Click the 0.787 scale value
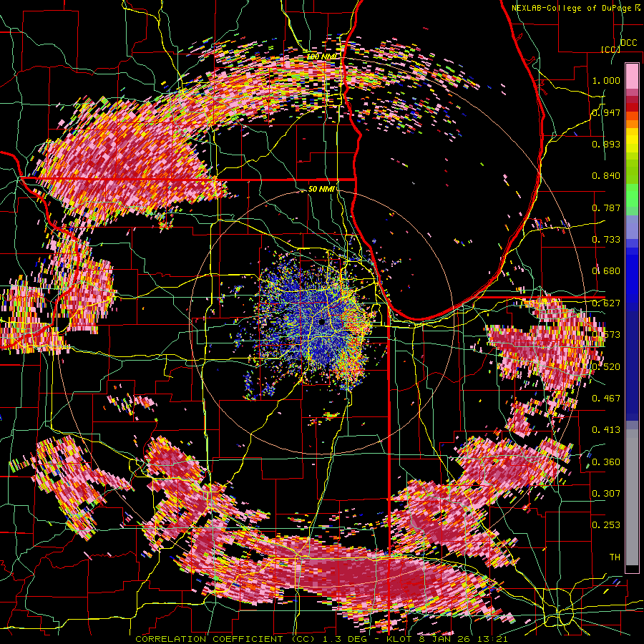This screenshot has height=644, width=644. [606, 208]
